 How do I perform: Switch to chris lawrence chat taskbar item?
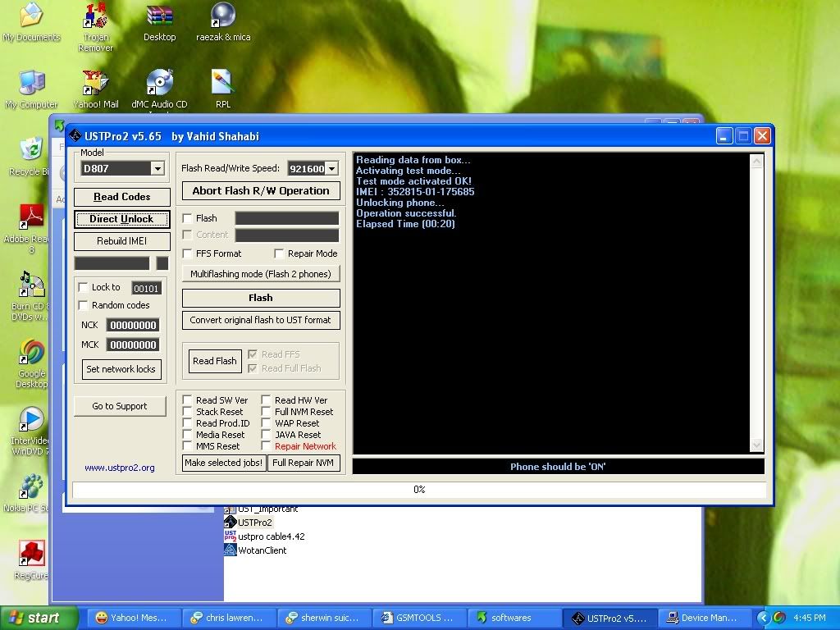coord(230,619)
